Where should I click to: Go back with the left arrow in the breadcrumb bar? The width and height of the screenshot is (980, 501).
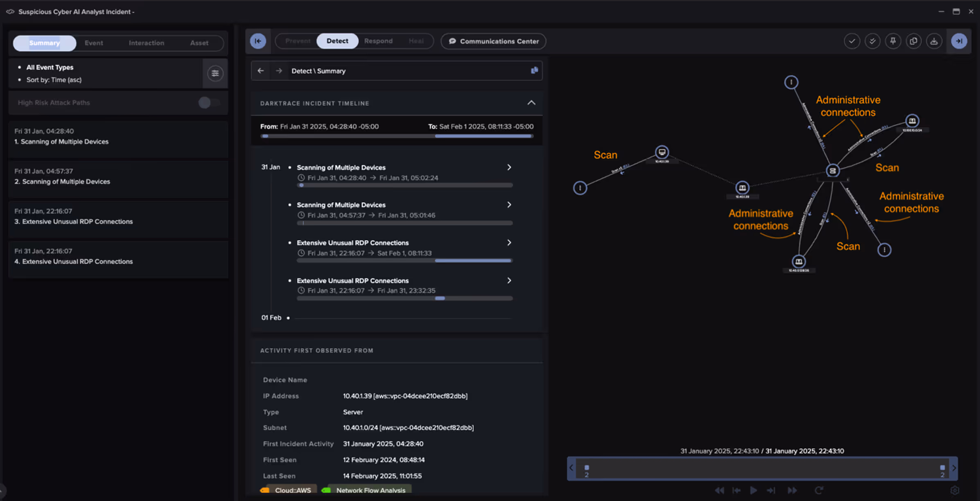point(261,71)
